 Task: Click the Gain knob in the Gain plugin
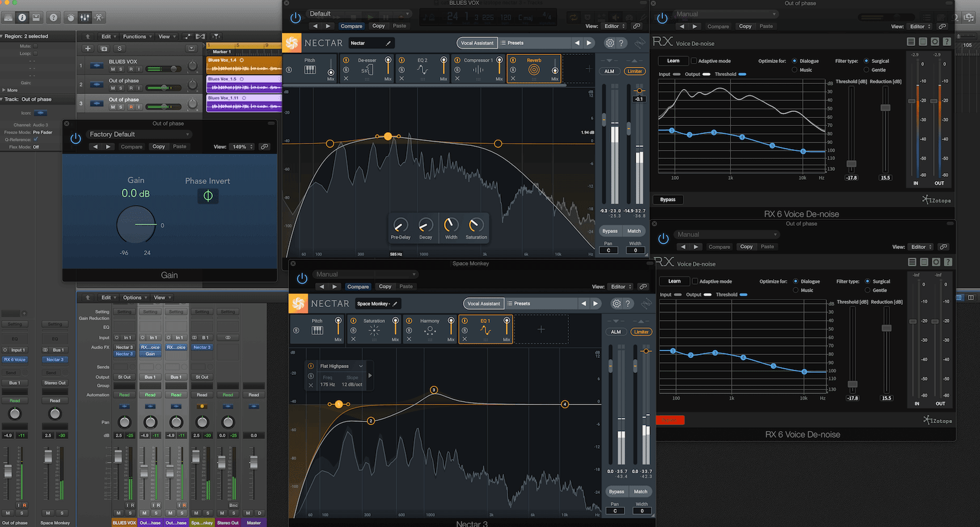pos(137,225)
